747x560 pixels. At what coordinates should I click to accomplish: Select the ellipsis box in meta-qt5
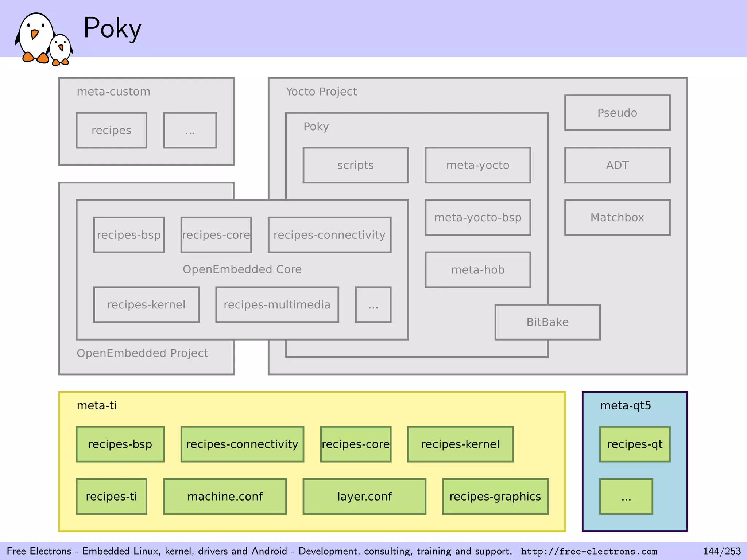coord(626,496)
